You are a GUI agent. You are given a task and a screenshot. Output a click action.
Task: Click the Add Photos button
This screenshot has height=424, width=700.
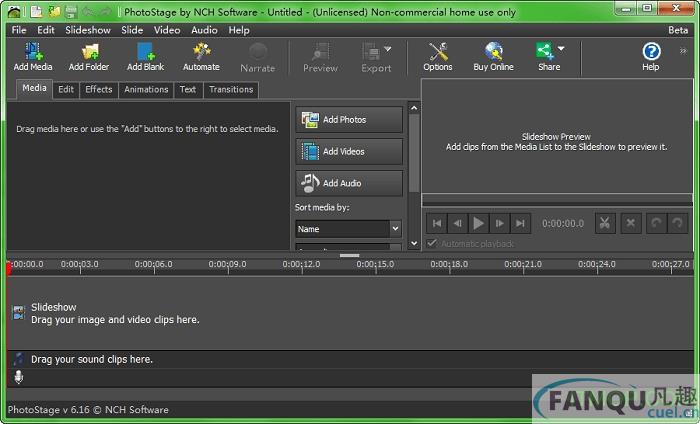349,120
